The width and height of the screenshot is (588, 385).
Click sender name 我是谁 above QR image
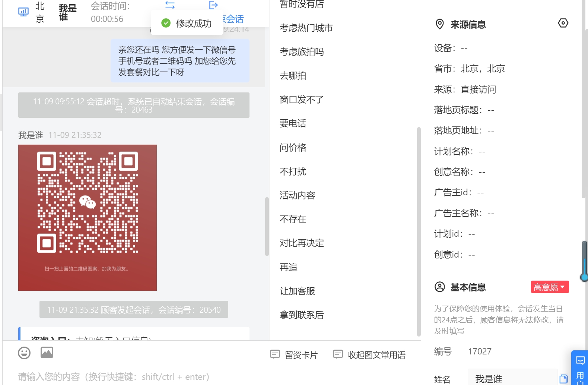pyautogui.click(x=31, y=135)
